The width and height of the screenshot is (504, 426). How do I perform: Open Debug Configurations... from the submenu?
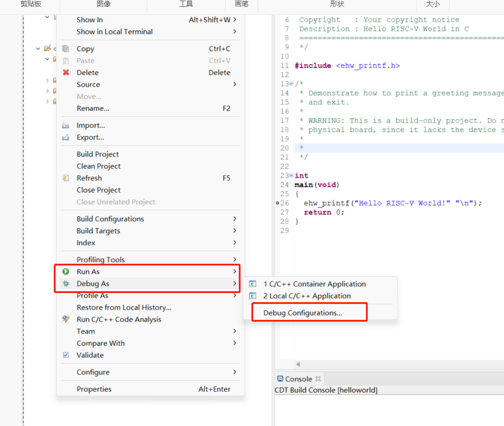pyautogui.click(x=302, y=313)
